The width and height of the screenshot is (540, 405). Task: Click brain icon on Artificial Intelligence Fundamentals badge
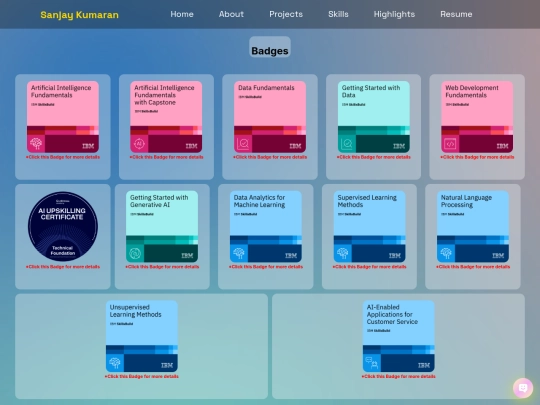36,144
